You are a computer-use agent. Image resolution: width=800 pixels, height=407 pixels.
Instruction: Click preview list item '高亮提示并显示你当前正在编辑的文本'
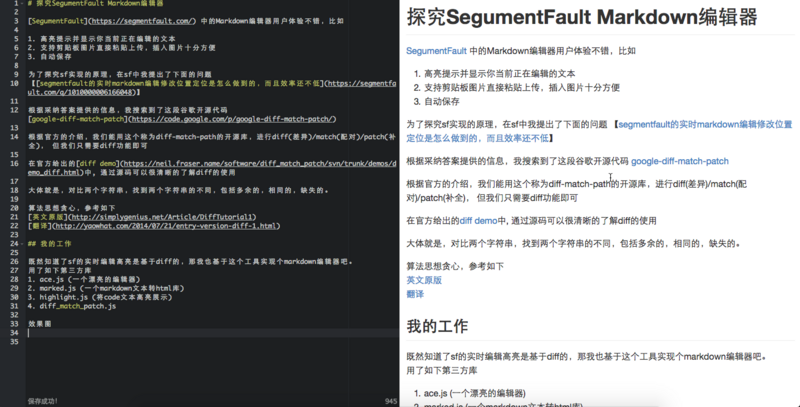click(499, 73)
